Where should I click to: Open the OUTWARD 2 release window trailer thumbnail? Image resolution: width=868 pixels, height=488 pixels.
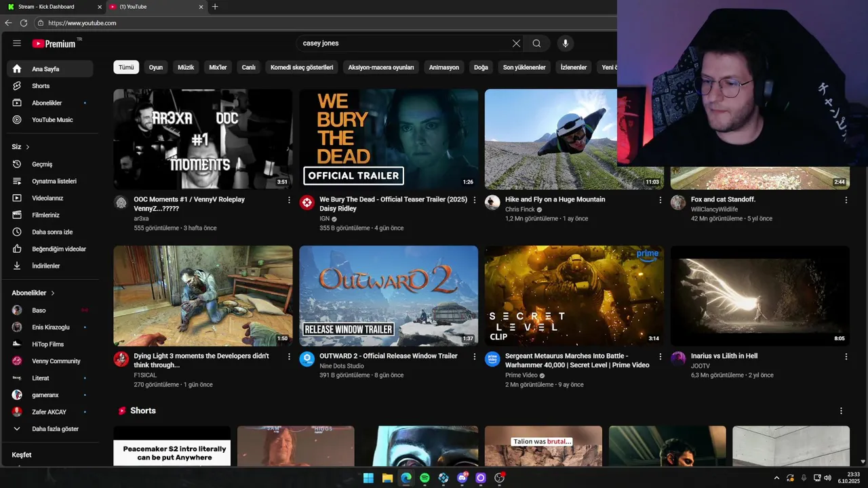[389, 296]
